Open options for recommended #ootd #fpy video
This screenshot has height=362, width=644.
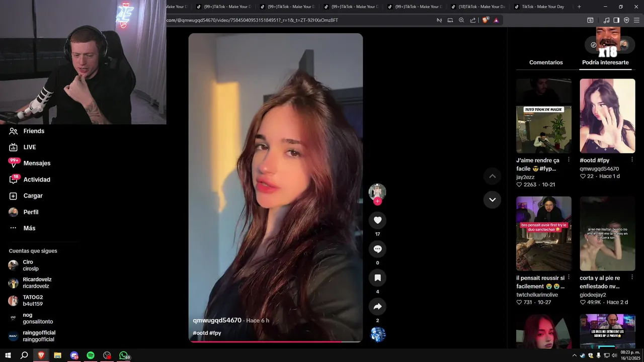632,159
